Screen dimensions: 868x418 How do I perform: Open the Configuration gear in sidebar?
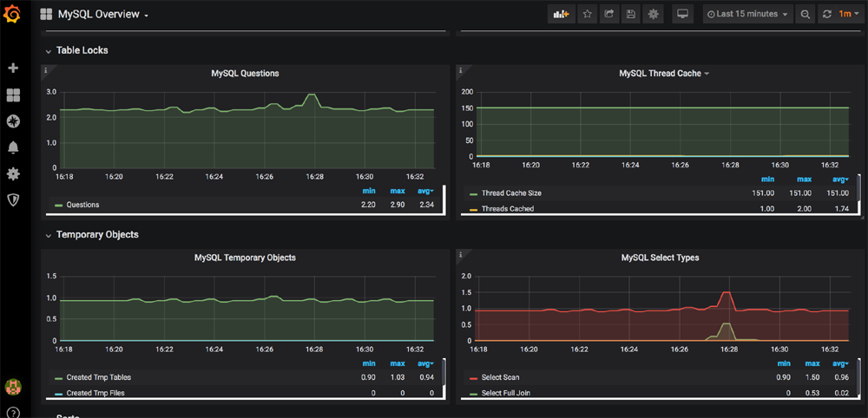click(x=13, y=173)
